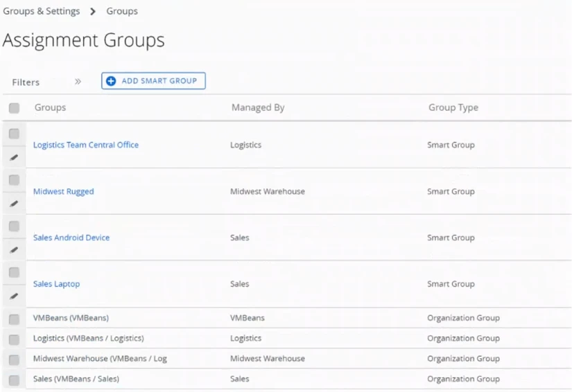The image size is (572, 392).
Task: Select the Sales Android Device checkbox
Action: coord(14,226)
